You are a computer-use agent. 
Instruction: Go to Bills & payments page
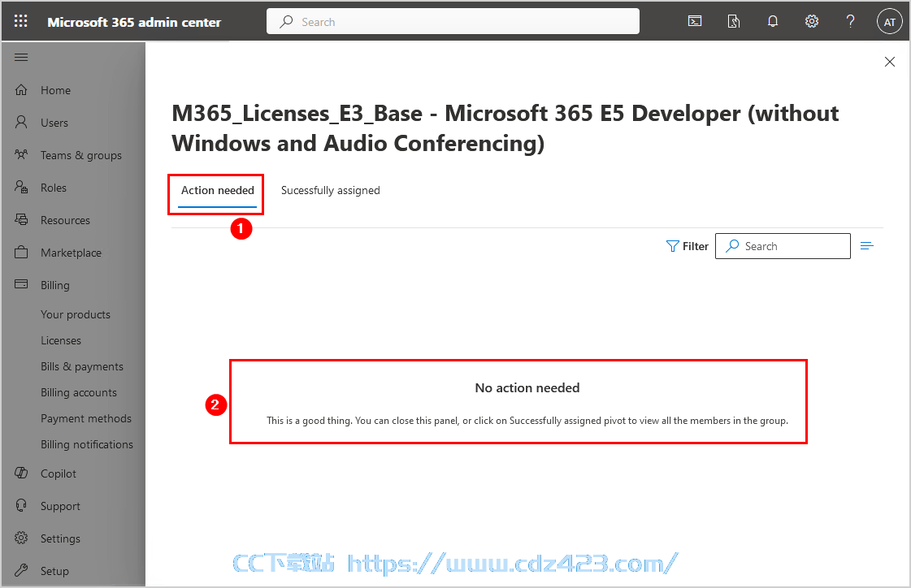coord(82,366)
